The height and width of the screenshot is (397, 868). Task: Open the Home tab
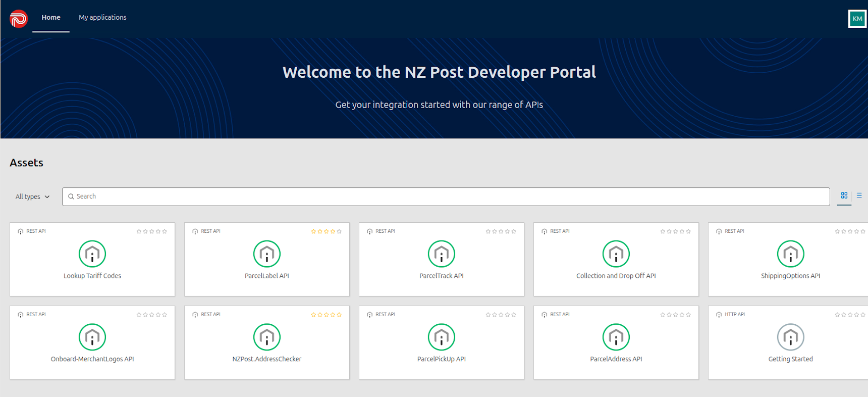click(x=51, y=17)
